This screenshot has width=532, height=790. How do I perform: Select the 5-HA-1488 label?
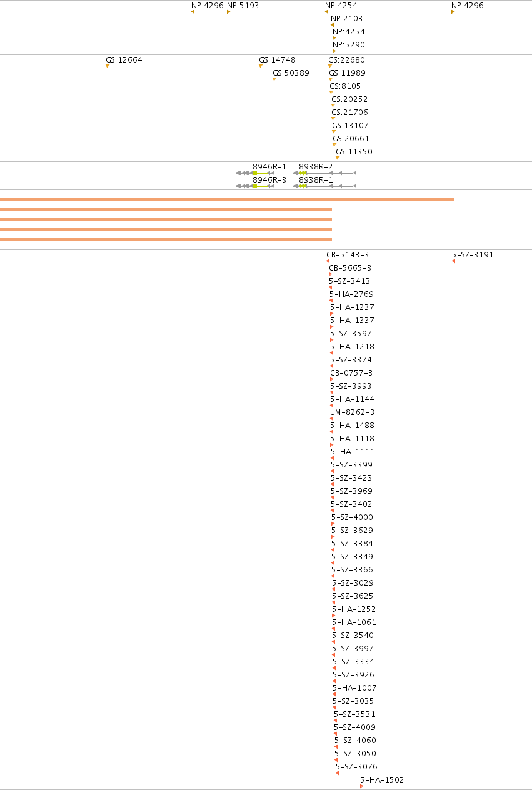click(x=353, y=426)
